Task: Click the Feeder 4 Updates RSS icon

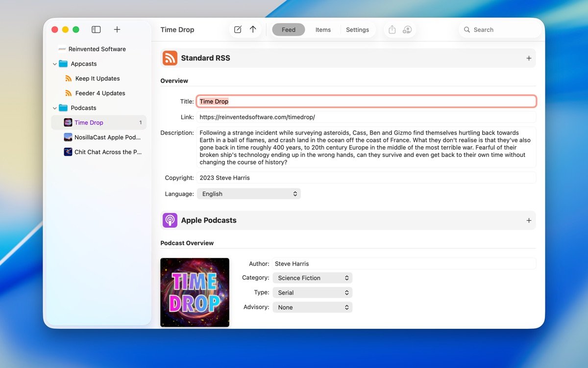Action: pos(69,93)
